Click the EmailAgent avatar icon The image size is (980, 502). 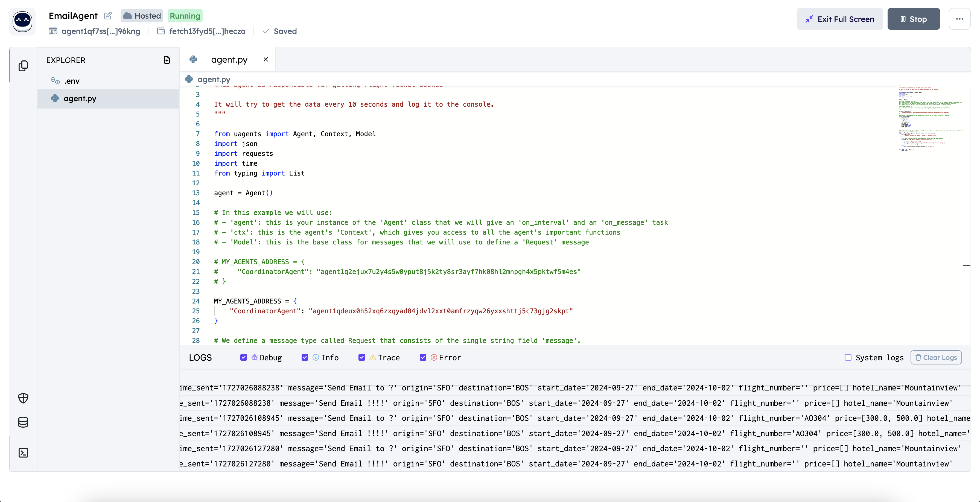(x=22, y=21)
